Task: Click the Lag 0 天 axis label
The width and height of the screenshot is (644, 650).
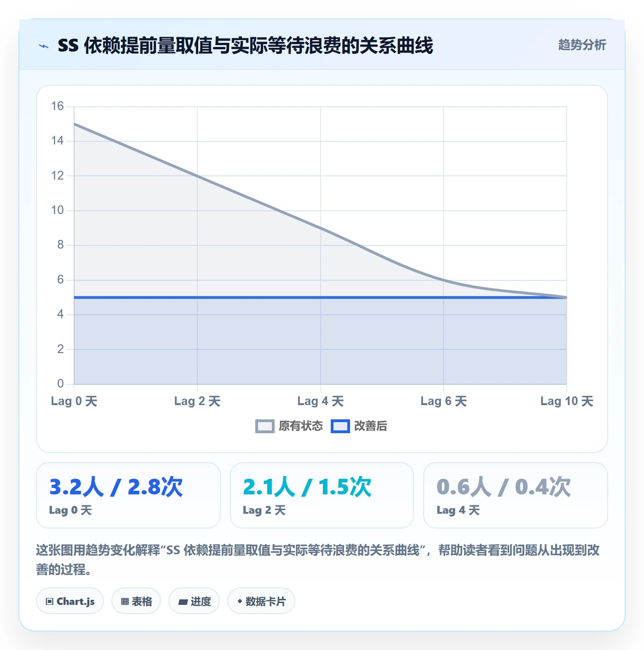Action: pyautogui.click(x=74, y=401)
